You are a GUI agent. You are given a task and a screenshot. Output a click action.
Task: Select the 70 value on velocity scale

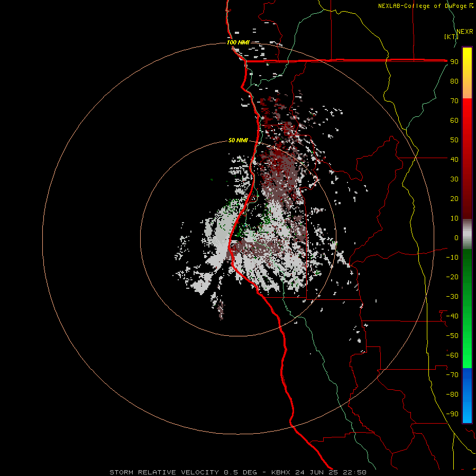[454, 101]
